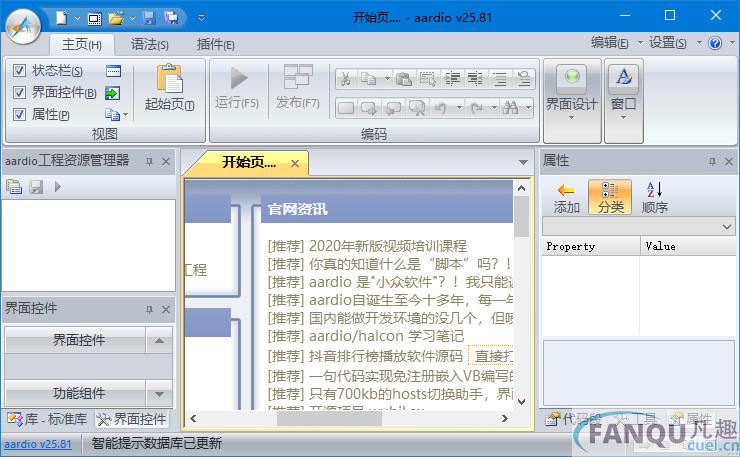
Task: Open 界面设计 dropdown button
Action: [x=572, y=101]
